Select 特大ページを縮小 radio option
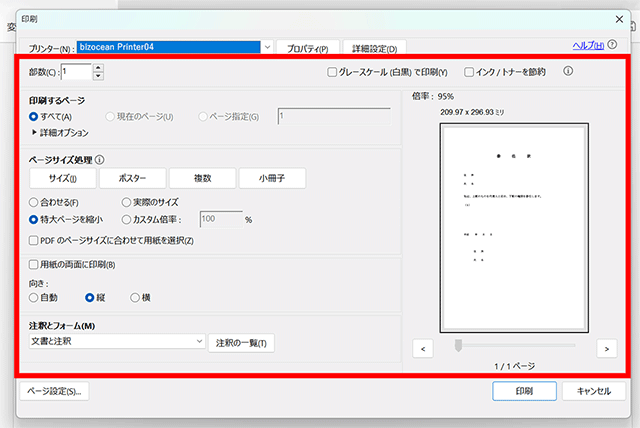Image resolution: width=640 pixels, height=428 pixels. 33,220
